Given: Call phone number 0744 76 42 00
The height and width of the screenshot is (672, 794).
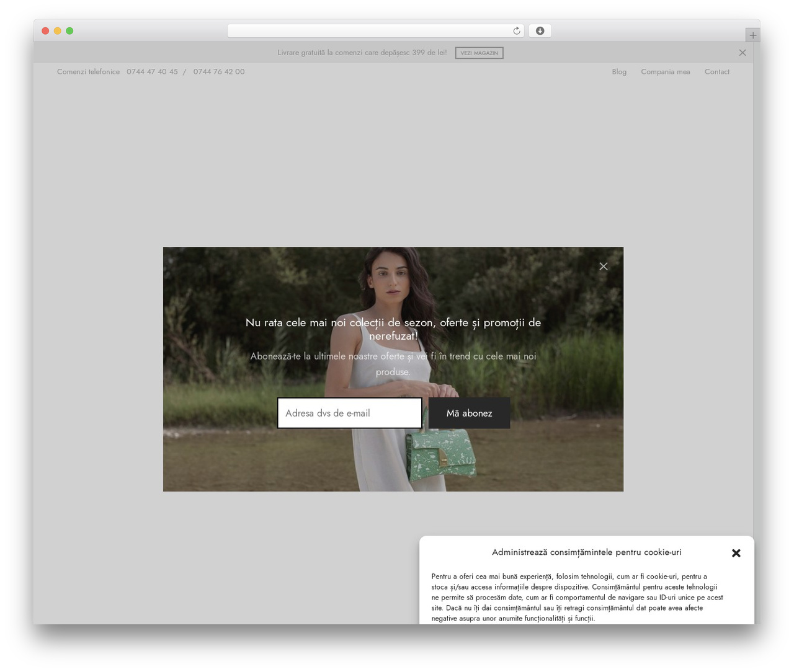Looking at the screenshot, I should (219, 72).
